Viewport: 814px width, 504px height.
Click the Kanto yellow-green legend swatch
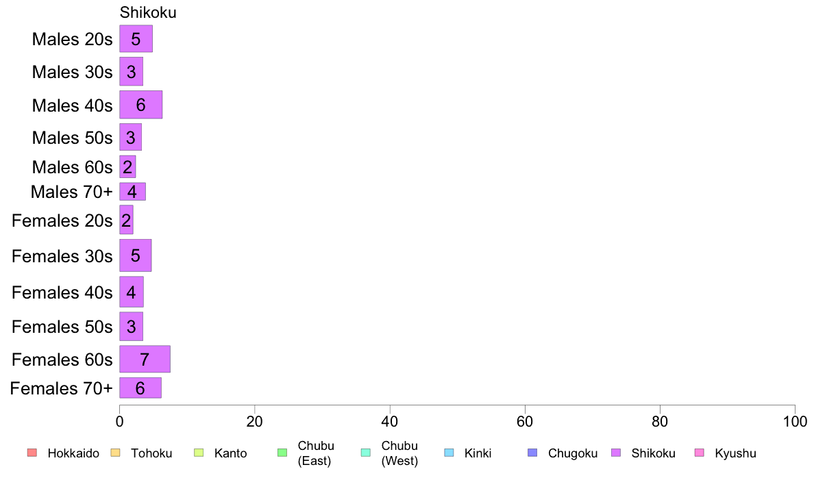point(199,453)
